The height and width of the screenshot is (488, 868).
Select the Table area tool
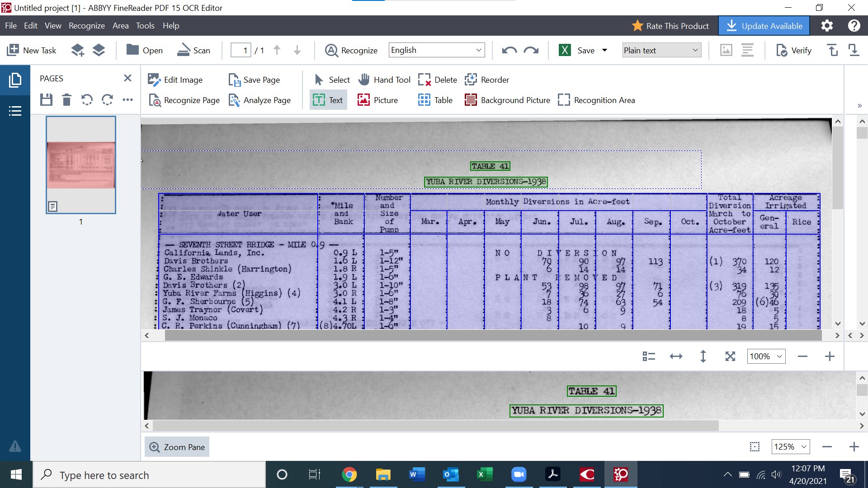435,100
